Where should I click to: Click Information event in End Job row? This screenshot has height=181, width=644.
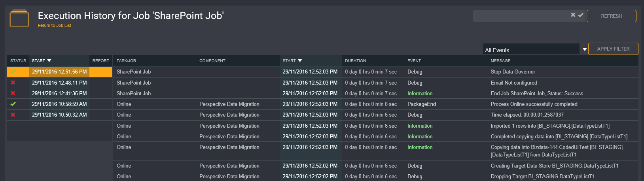420,93
